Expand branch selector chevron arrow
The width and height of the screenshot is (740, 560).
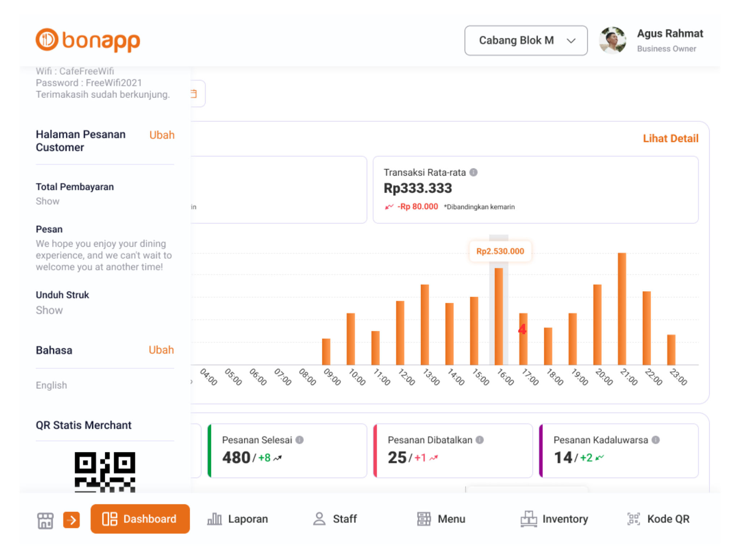[x=571, y=40]
